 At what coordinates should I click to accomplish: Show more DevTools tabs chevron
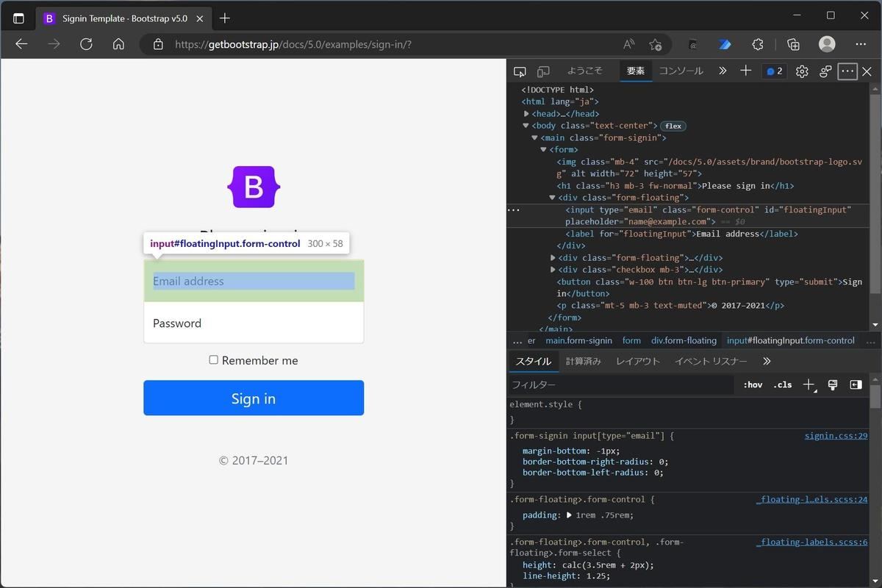[x=723, y=71]
